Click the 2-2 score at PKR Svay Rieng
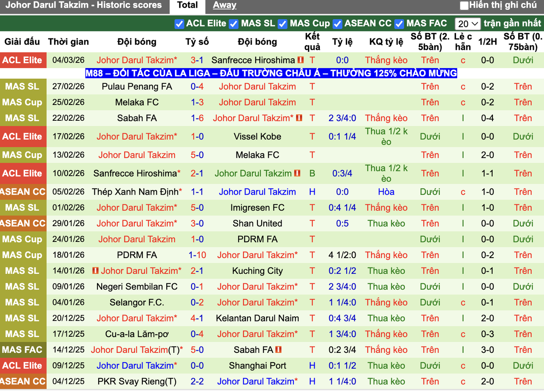This screenshot has height=392, width=544. click(x=197, y=381)
